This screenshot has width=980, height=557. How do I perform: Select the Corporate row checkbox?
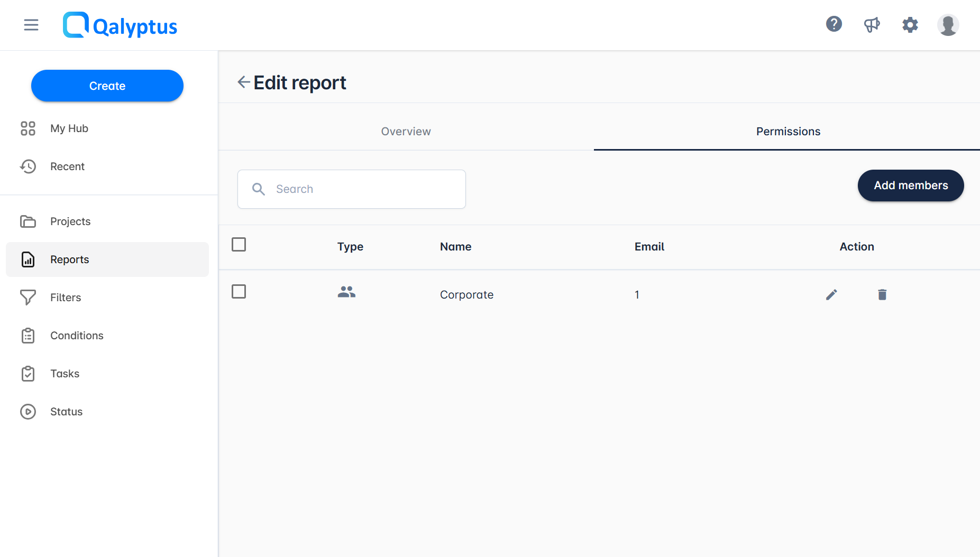click(239, 291)
